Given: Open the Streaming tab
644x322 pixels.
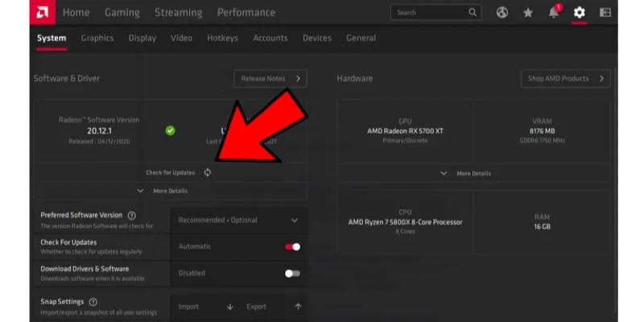Looking at the screenshot, I should (178, 12).
